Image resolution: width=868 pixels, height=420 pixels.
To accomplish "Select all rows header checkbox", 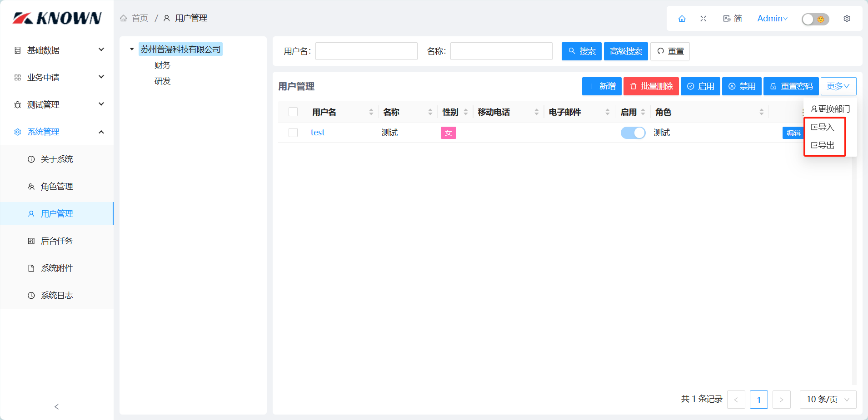I will coord(293,112).
